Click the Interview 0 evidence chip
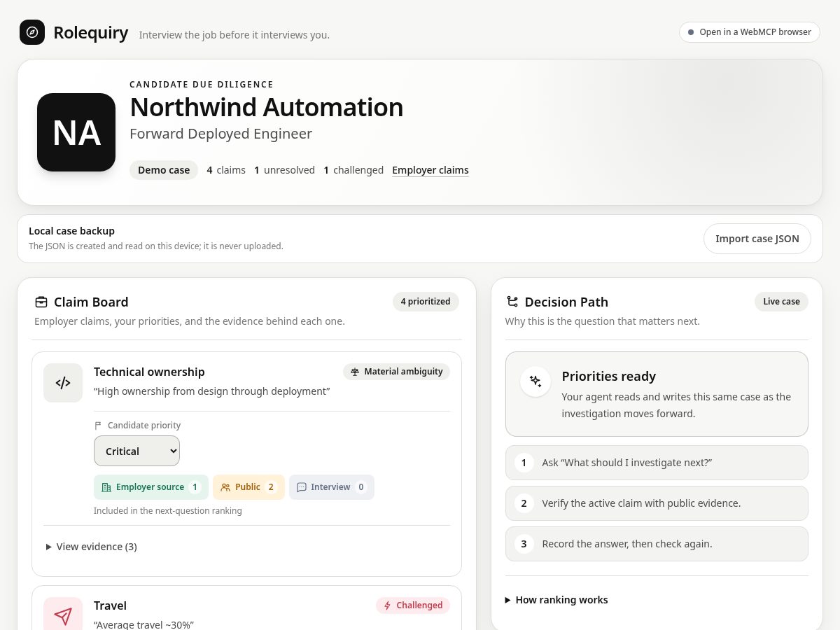Image resolution: width=840 pixels, height=630 pixels. 332,487
